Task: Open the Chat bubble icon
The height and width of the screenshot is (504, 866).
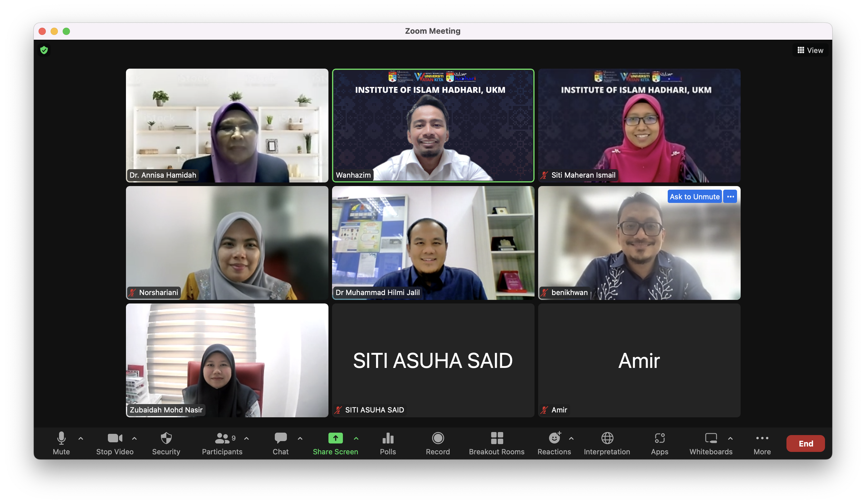Action: click(281, 438)
